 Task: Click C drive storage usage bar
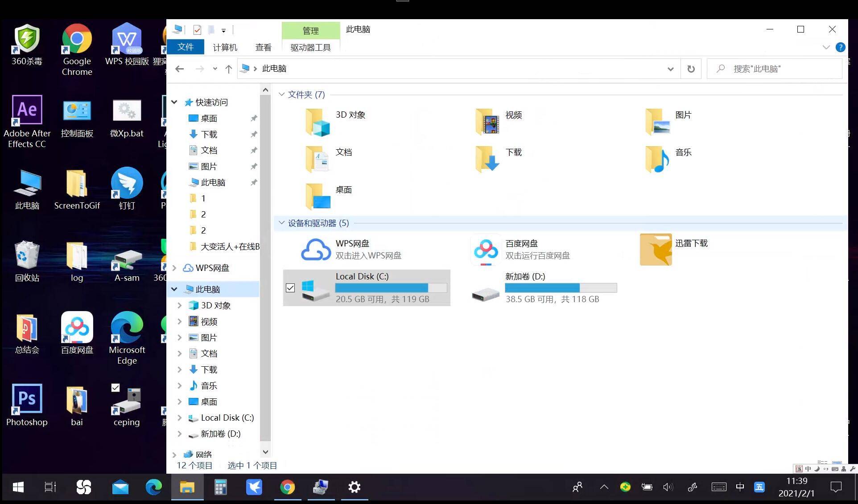click(392, 288)
